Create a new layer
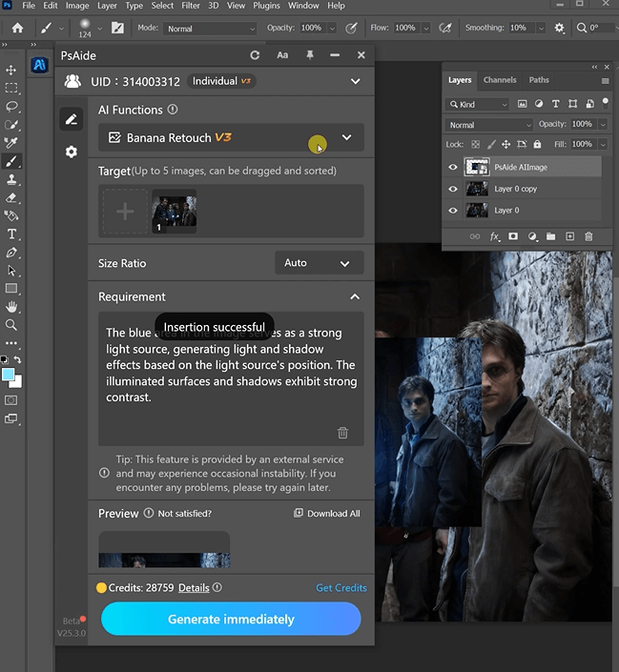Viewport: 619px width, 672px height. pyautogui.click(x=569, y=236)
